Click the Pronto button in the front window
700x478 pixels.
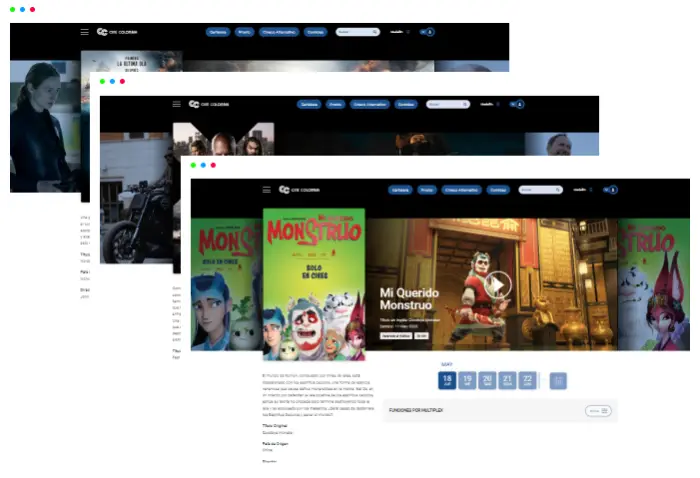tap(427, 189)
